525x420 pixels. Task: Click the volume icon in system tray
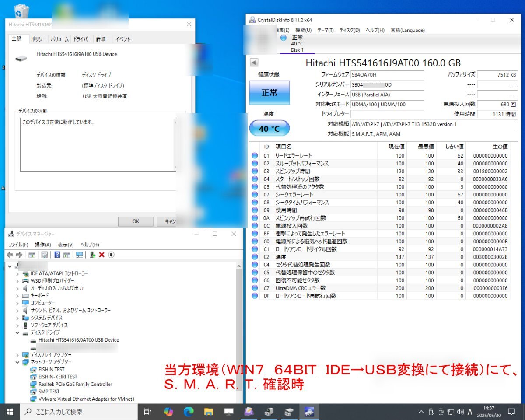click(x=460, y=412)
